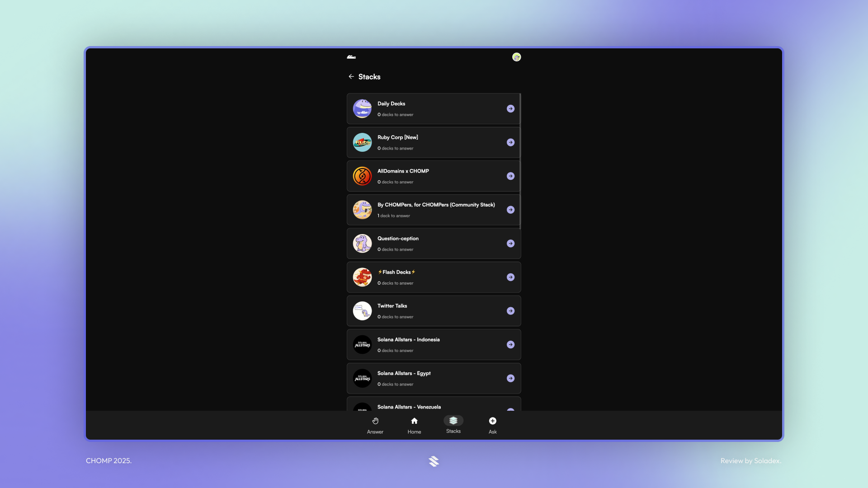Open Twitter Talks arrow button
Image resolution: width=868 pixels, height=488 pixels.
tap(510, 311)
